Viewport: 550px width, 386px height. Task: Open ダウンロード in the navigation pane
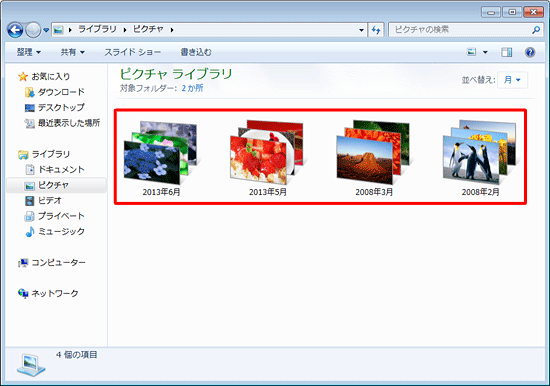coord(61,92)
